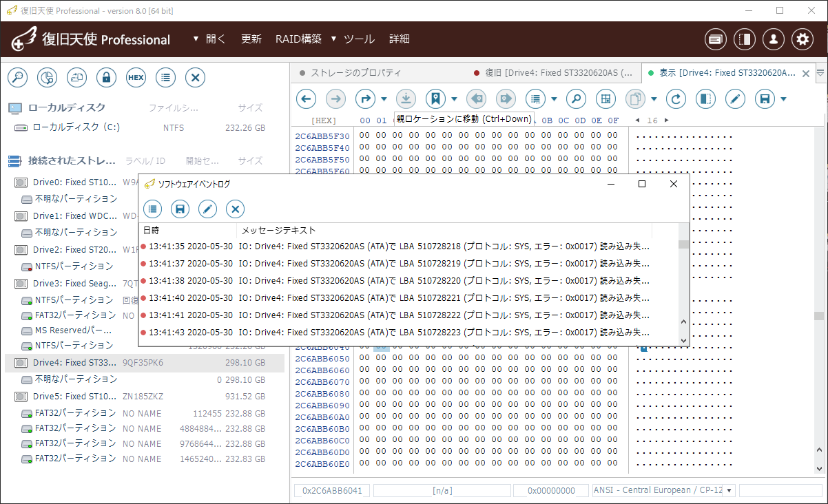
Task: Click the bookmark icon in hex toolbar
Action: coord(435,99)
